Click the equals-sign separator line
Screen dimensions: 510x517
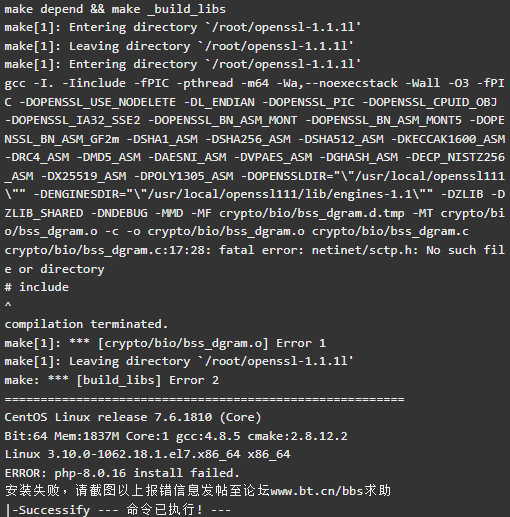pos(204,399)
